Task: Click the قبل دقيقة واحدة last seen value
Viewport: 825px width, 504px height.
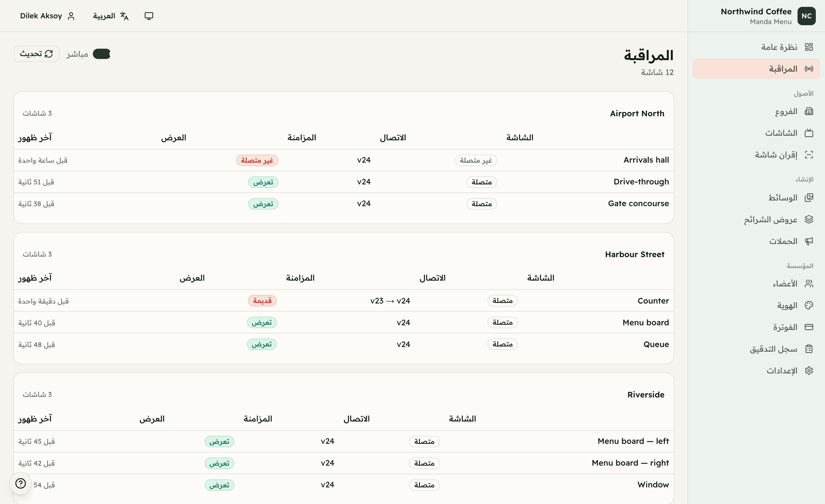Action: pos(44,301)
